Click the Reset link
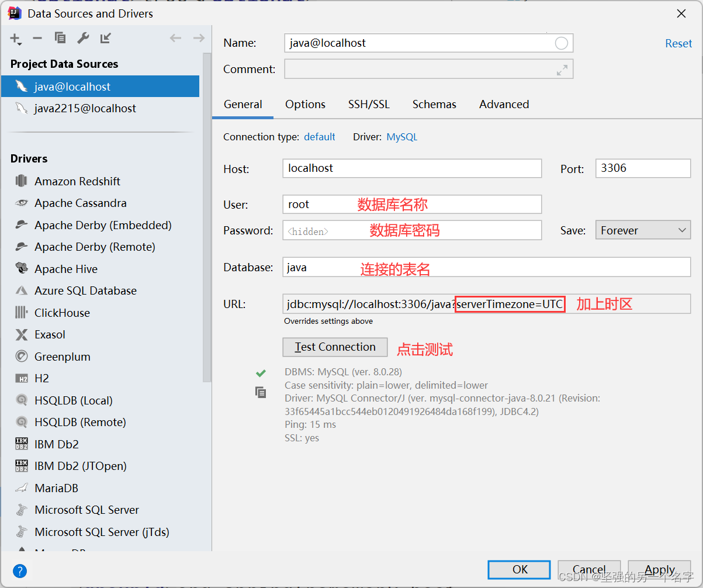Screen dimensions: 703x588 pyautogui.click(x=678, y=43)
